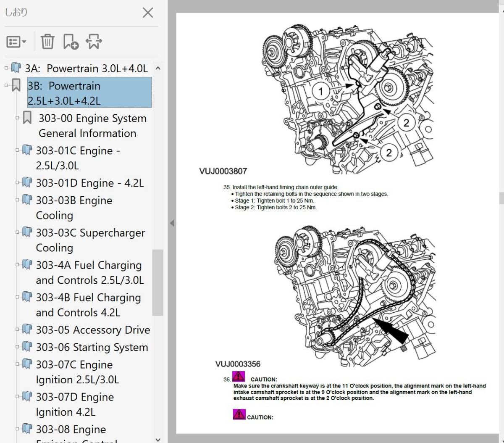Click the 'Stage 1: Tighten bolt 1 to 25 Nm.' line
The height and width of the screenshot is (443, 504).
[274, 200]
